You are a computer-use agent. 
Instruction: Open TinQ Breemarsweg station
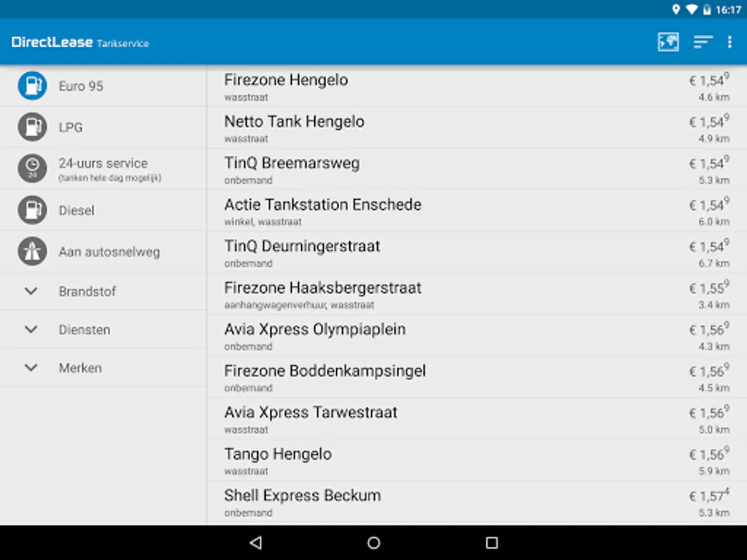[x=477, y=169]
